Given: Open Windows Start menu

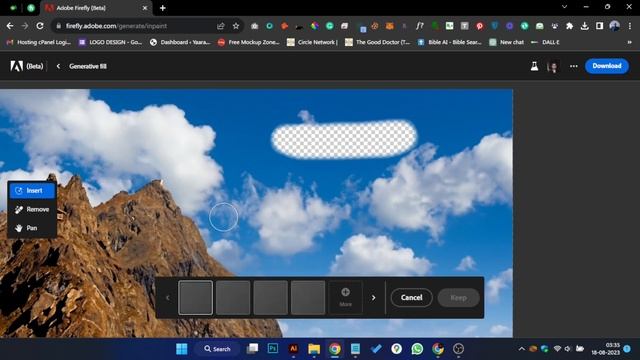Looking at the screenshot, I should click(182, 349).
